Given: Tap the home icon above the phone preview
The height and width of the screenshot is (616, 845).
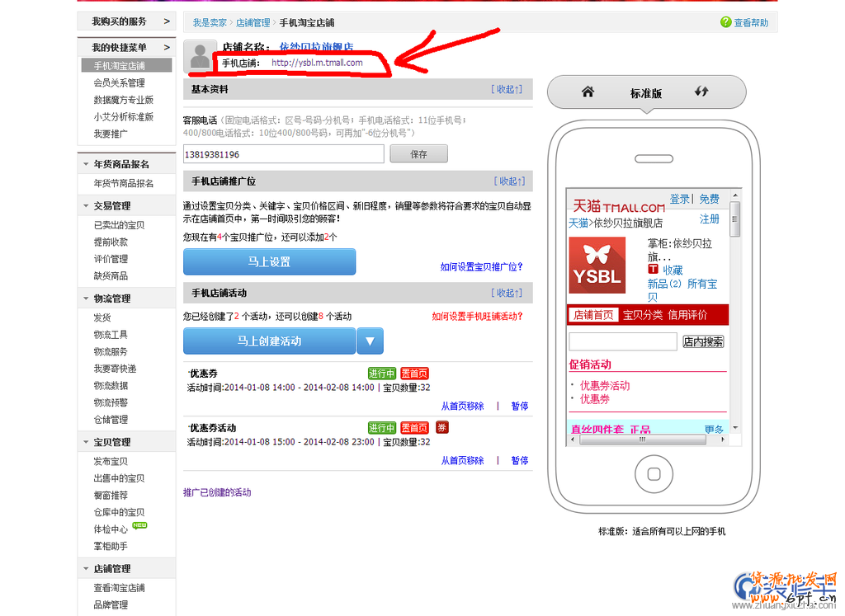Looking at the screenshot, I should tap(588, 92).
